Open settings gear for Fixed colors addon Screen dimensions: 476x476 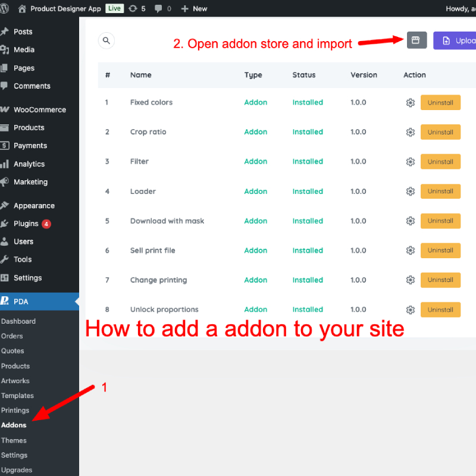tap(410, 103)
